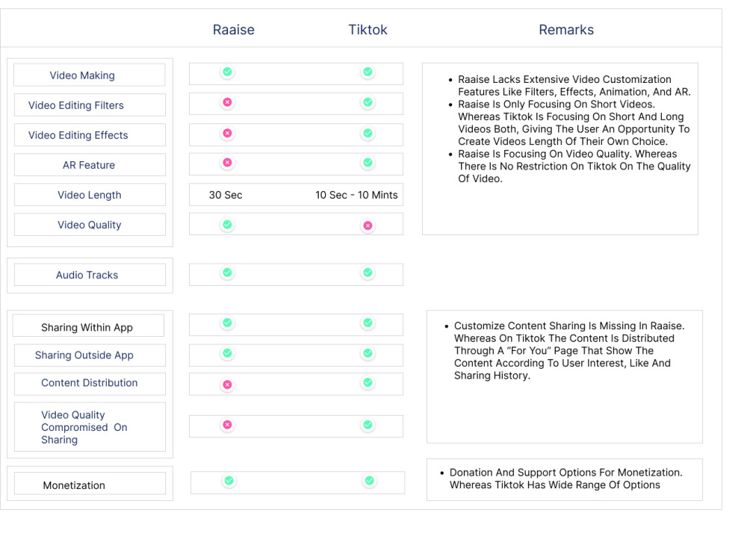
Task: Click Raaise red cross for Video Editing Filters
Action: (228, 102)
